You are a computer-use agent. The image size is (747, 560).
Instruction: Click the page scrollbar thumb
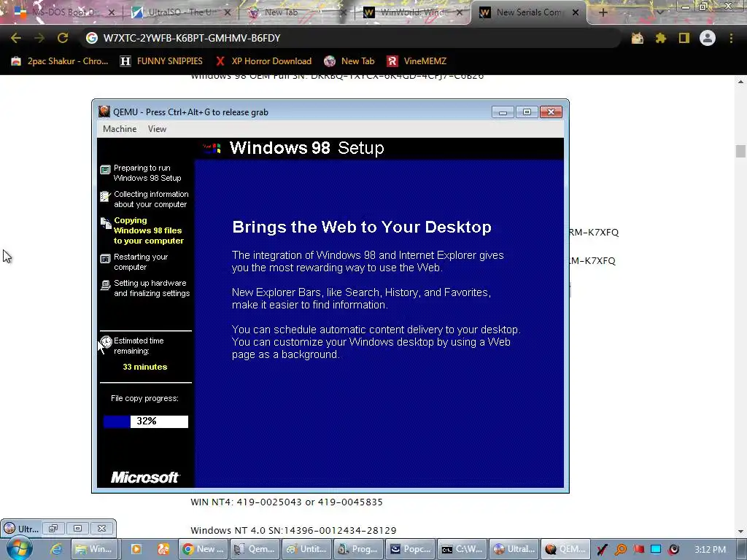point(740,151)
